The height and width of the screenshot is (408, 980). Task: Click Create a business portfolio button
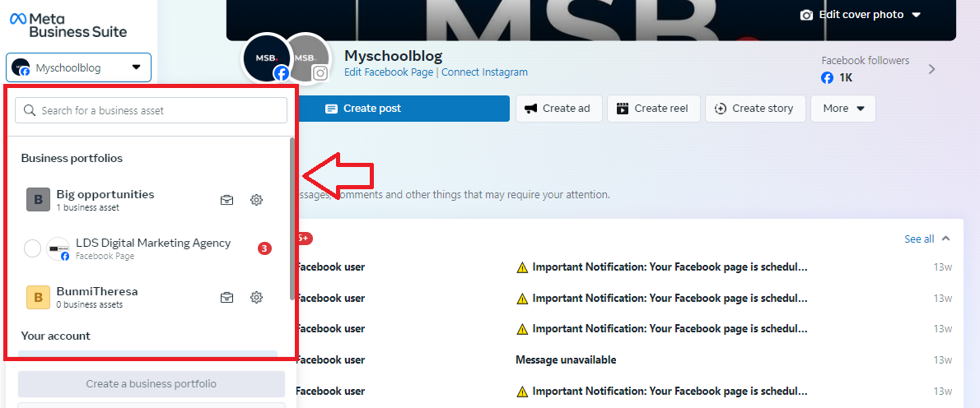click(x=152, y=383)
